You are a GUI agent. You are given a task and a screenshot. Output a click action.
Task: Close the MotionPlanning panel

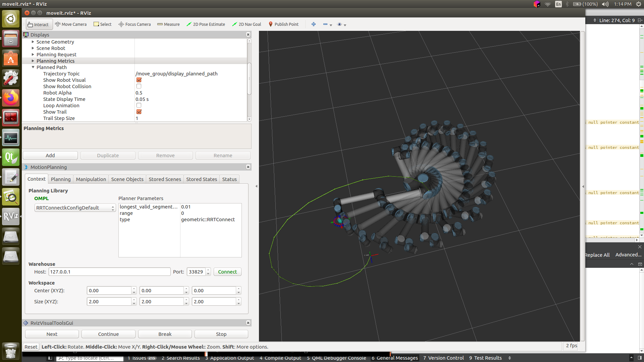tap(248, 167)
